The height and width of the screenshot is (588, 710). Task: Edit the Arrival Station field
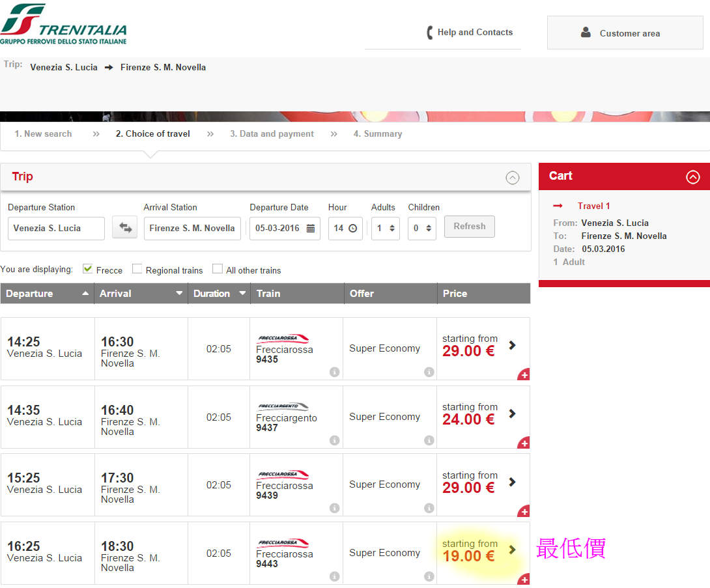(192, 228)
